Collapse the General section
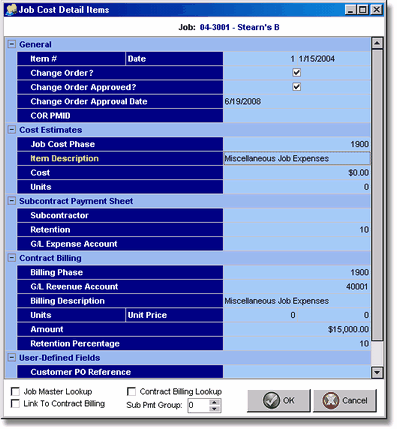The height and width of the screenshot is (429, 397). 12,44
